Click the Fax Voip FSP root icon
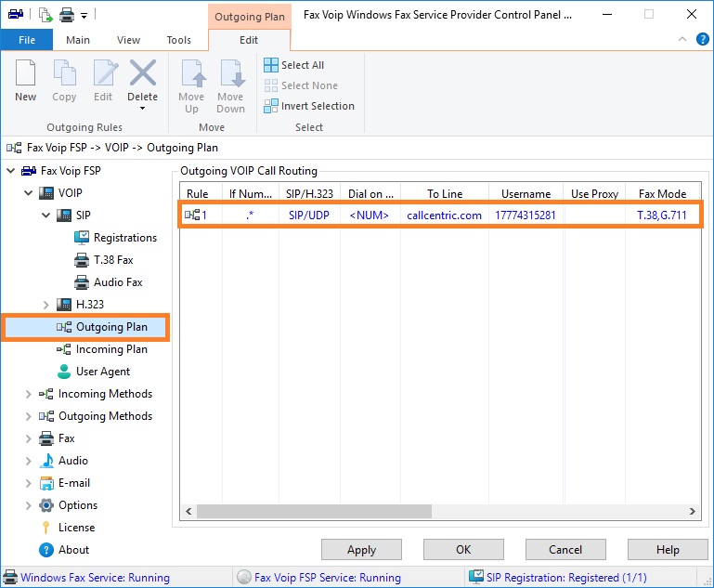The width and height of the screenshot is (714, 588). pos(29,171)
